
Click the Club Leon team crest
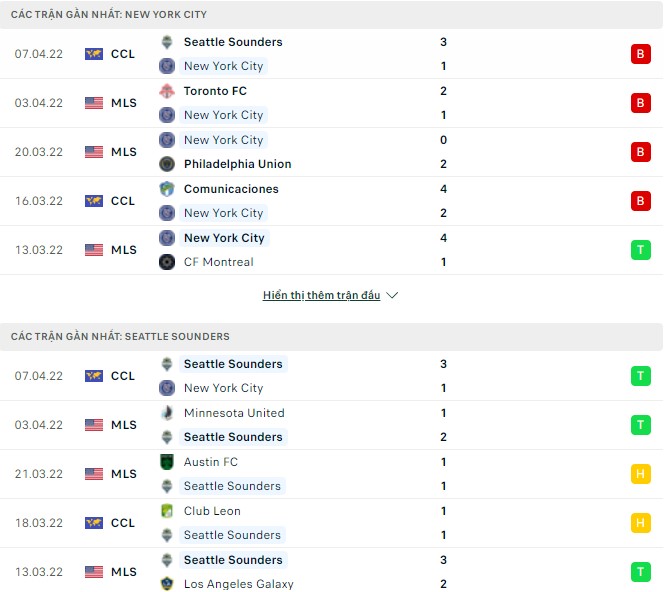tap(167, 511)
